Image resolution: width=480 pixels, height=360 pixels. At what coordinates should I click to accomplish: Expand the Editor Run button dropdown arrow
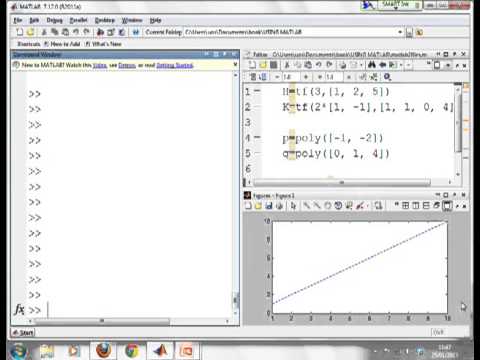tap(401, 65)
